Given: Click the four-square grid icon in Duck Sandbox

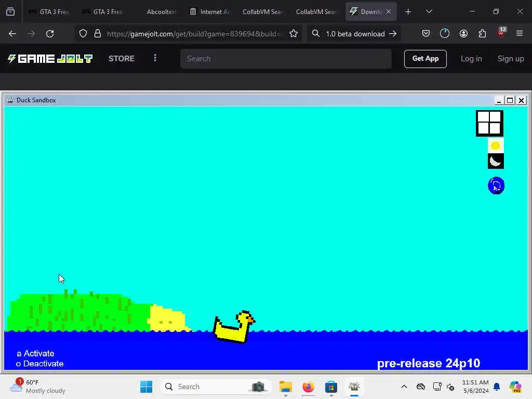Looking at the screenshot, I should [489, 124].
